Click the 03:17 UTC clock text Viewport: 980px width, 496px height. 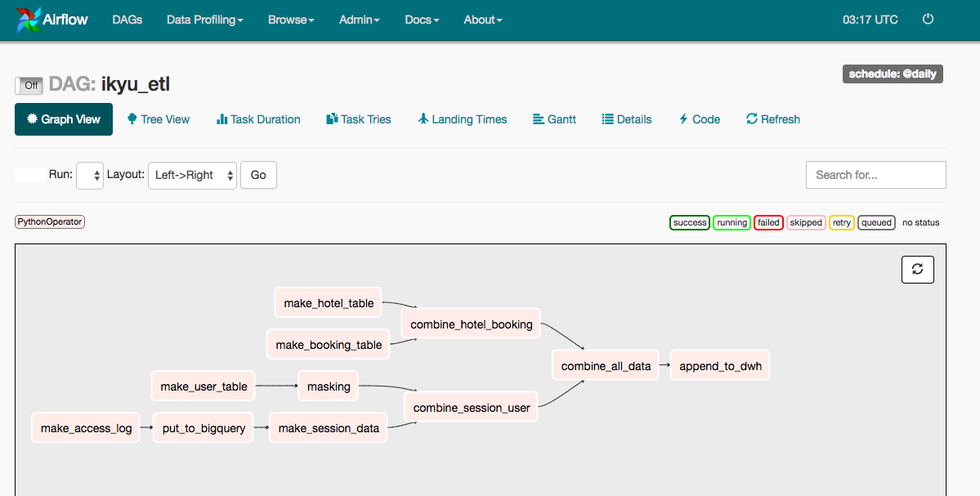[870, 20]
